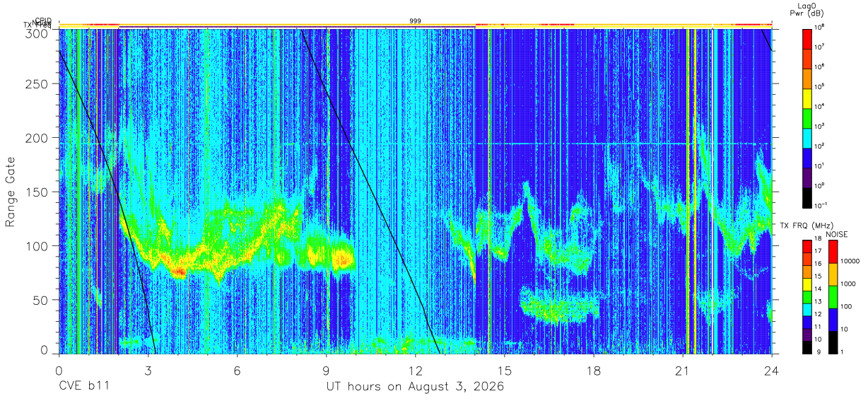Click the '999' CPID value at top
The width and height of the screenshot is (868, 401).
coord(415,21)
